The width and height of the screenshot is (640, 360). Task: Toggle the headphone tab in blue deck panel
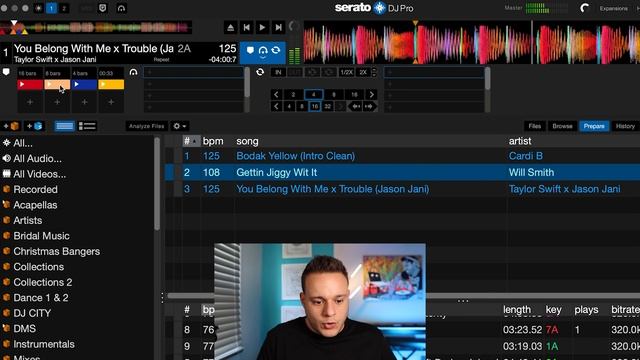pyautogui.click(x=263, y=51)
